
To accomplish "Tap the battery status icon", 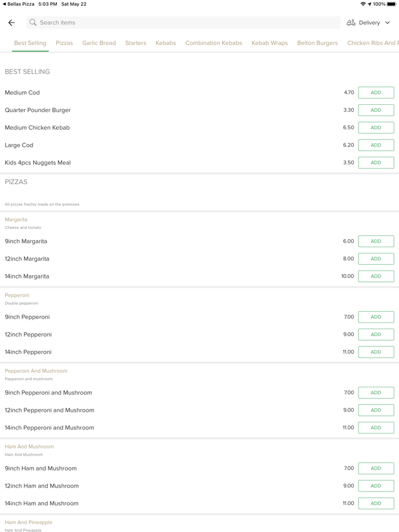I will coord(392,4).
